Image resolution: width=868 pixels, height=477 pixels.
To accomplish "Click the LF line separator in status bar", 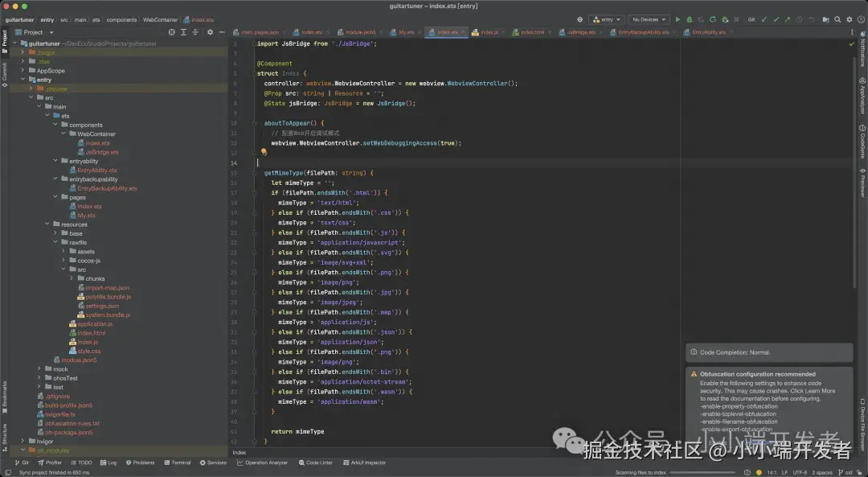I will 784,472.
